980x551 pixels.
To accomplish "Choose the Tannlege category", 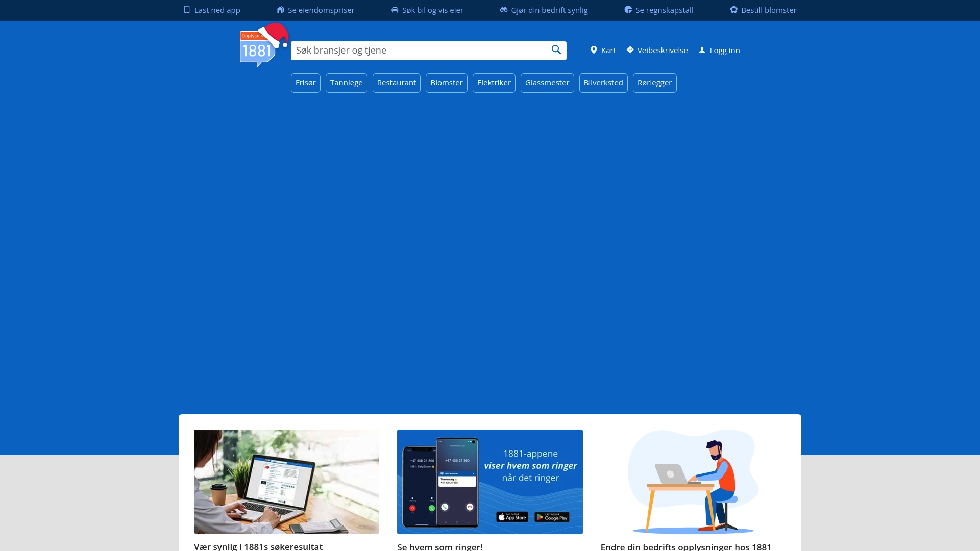I will click(x=347, y=83).
